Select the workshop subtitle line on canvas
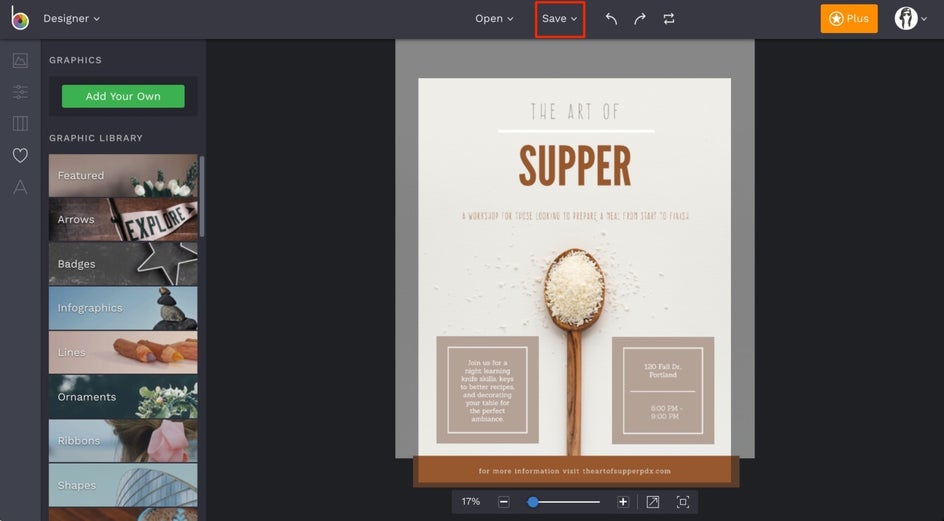 pyautogui.click(x=576, y=216)
